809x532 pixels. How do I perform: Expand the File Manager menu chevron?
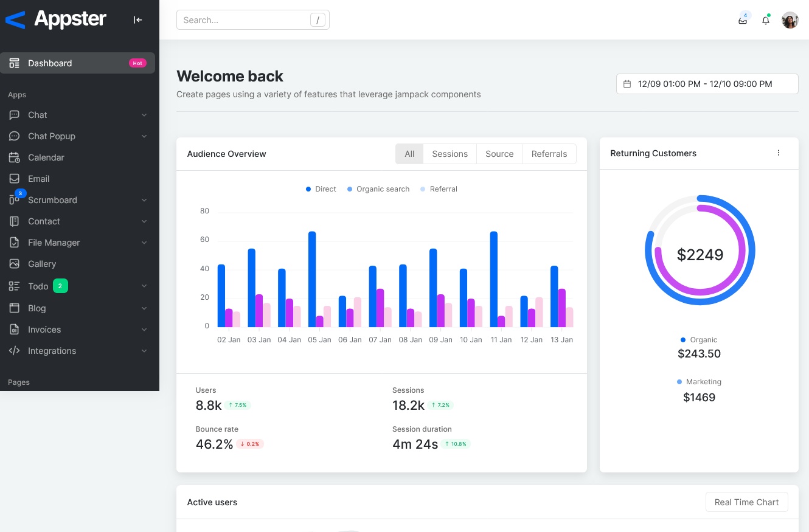point(144,243)
